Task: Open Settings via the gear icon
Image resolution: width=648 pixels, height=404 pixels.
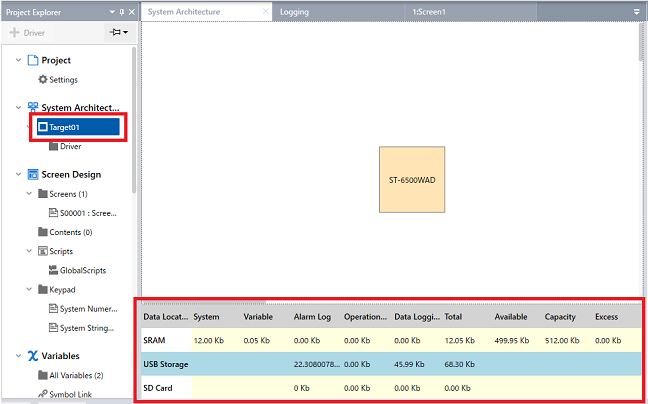Action: point(42,80)
